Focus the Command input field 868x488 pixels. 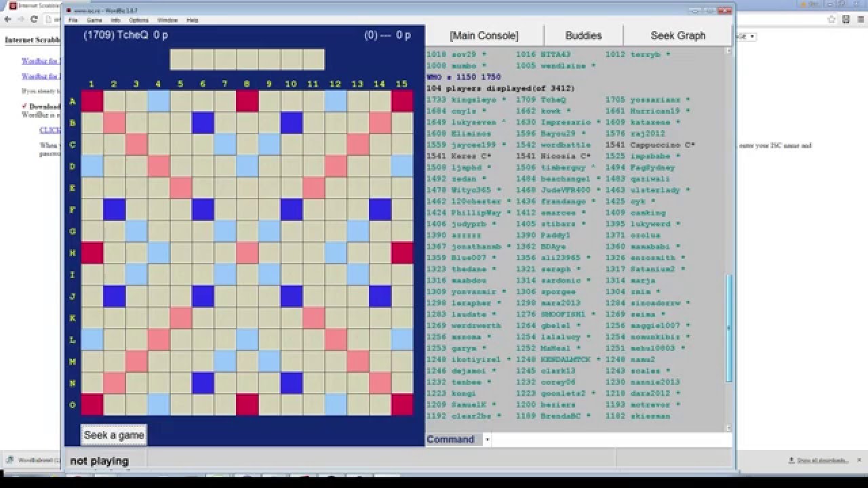610,440
